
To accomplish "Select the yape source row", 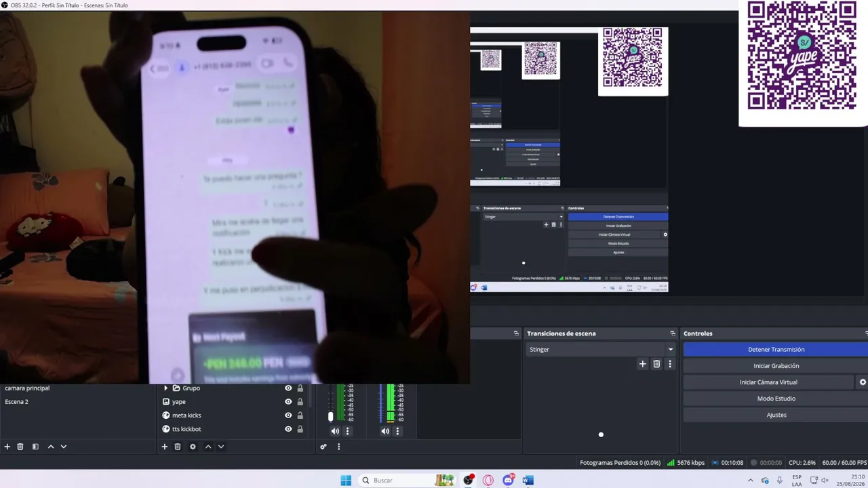I will coord(234,402).
